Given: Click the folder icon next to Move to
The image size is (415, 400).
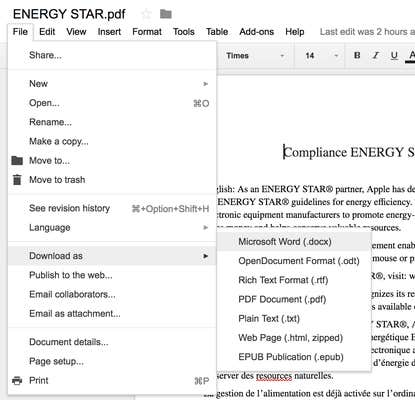Looking at the screenshot, I should click(x=17, y=161).
